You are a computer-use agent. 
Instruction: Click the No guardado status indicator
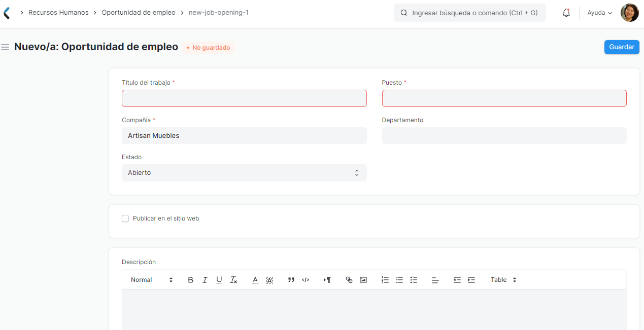click(209, 48)
